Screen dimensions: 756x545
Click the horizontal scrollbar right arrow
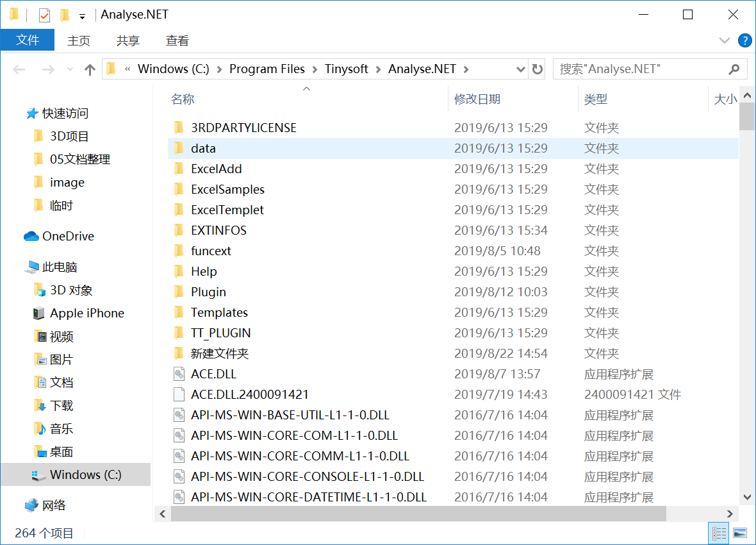point(730,514)
